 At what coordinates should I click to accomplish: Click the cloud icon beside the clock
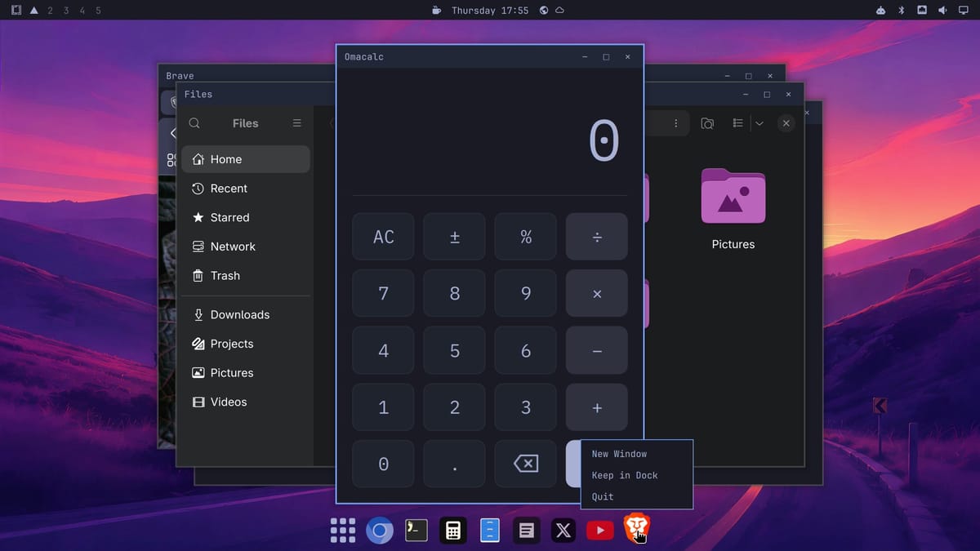tap(560, 11)
